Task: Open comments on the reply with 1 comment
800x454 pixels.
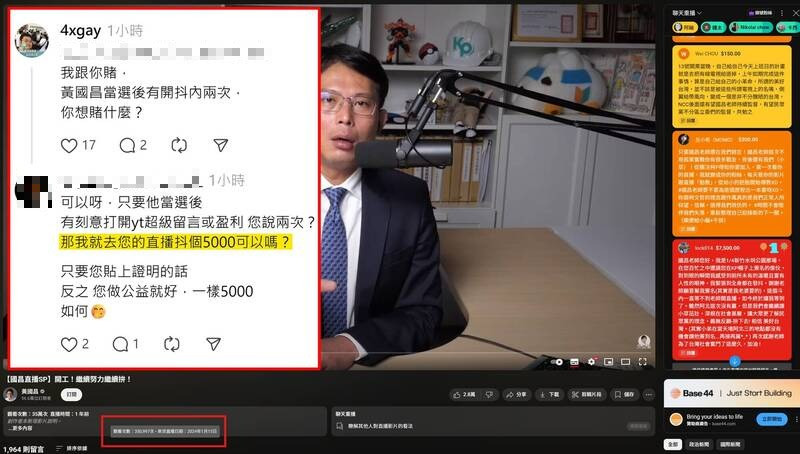Action: click(x=120, y=344)
